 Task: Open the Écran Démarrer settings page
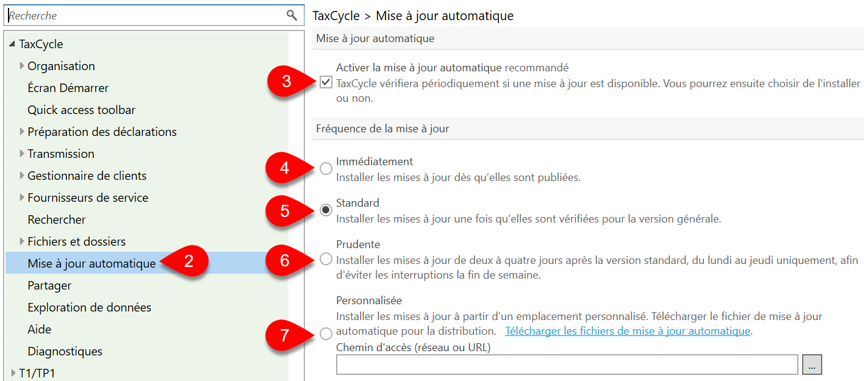click(x=68, y=88)
